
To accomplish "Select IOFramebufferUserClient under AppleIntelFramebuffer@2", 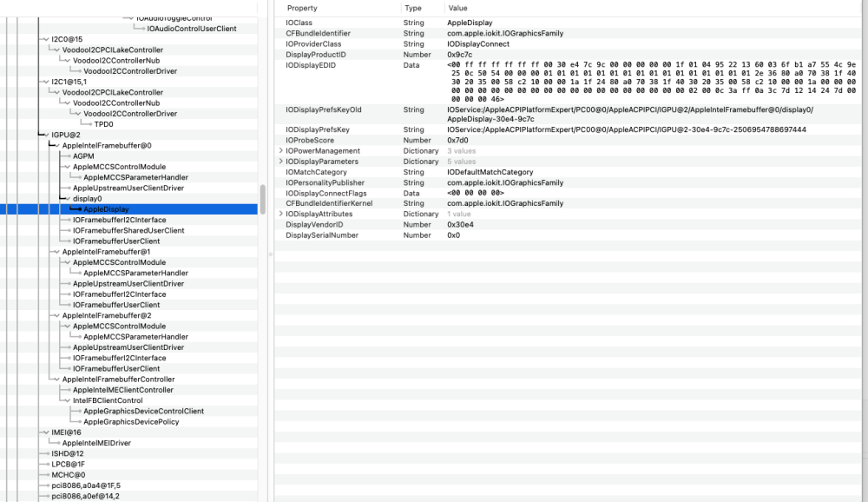I will tap(116, 369).
